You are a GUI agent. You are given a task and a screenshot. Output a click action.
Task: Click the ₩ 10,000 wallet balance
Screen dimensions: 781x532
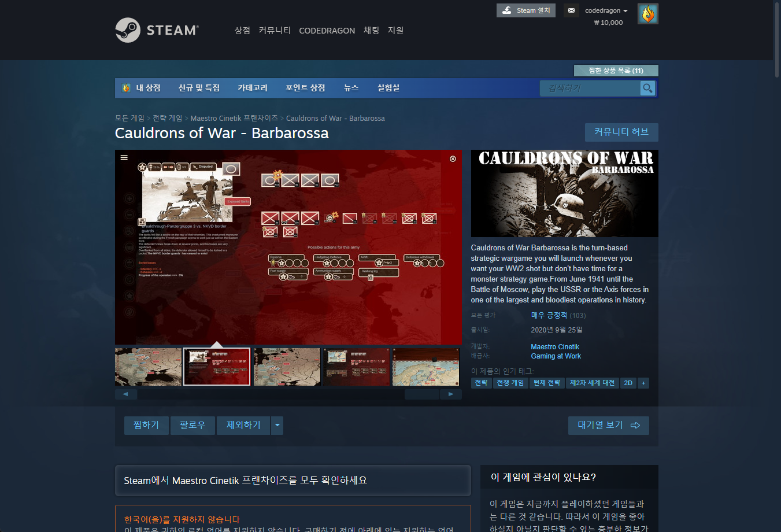(608, 23)
